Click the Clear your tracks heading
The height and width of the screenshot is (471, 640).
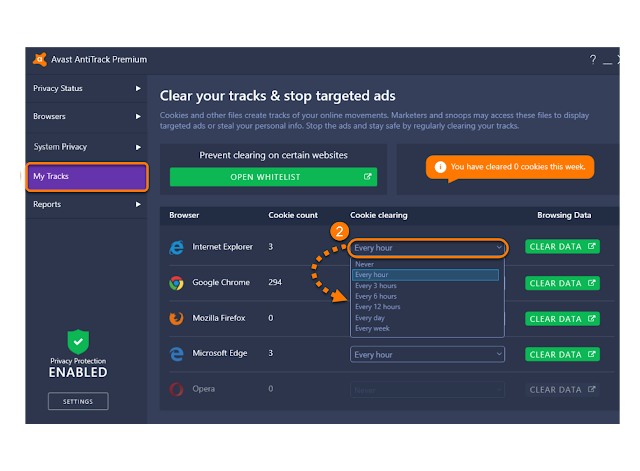pos(278,96)
